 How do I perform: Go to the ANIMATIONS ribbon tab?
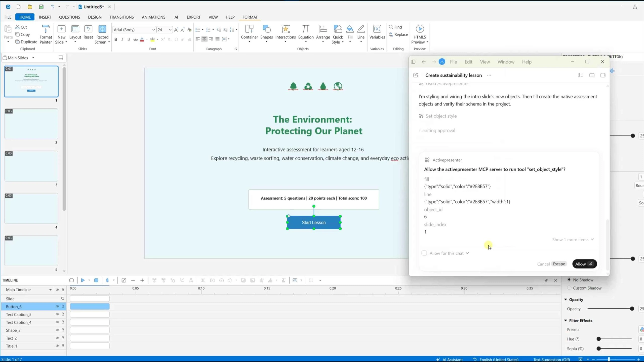point(153,17)
